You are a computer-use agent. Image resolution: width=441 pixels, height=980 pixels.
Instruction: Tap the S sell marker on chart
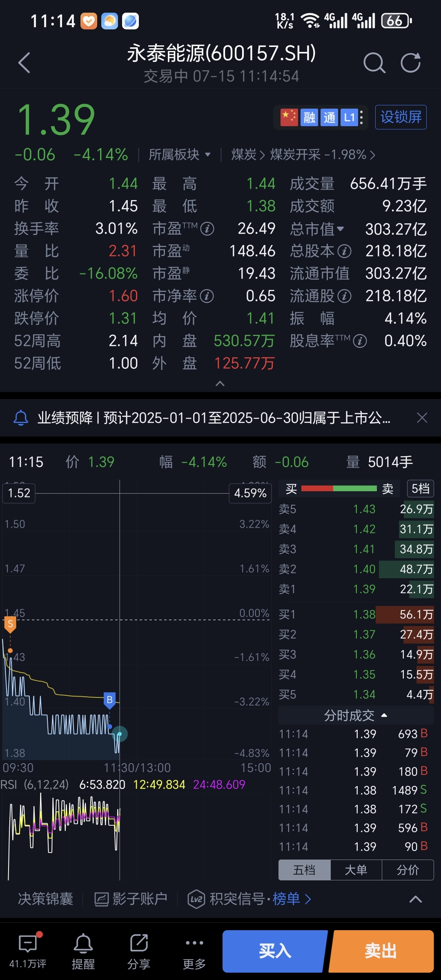pos(10,624)
